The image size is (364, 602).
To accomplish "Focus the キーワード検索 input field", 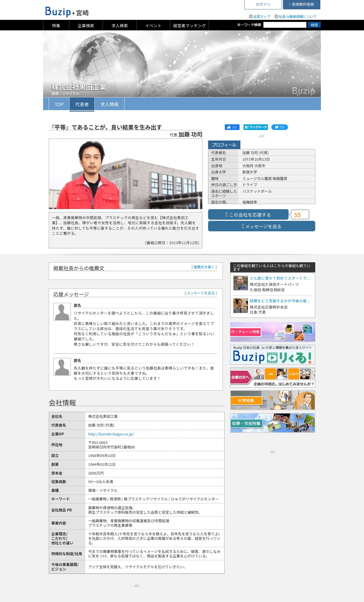I will 285,25.
